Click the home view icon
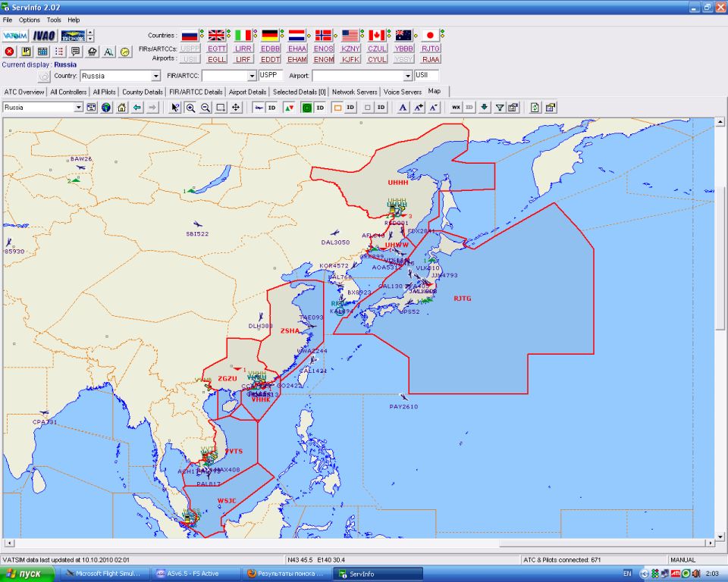The height and width of the screenshot is (582, 728). (121, 108)
